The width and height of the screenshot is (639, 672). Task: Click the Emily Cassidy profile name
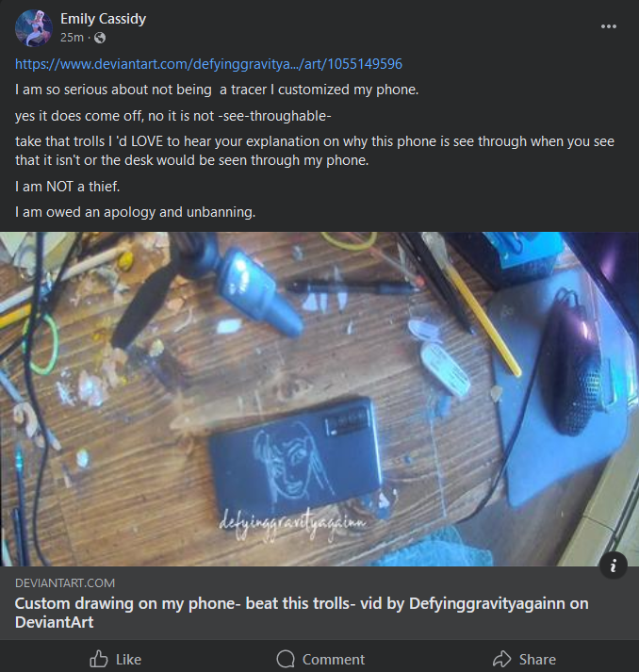(104, 19)
